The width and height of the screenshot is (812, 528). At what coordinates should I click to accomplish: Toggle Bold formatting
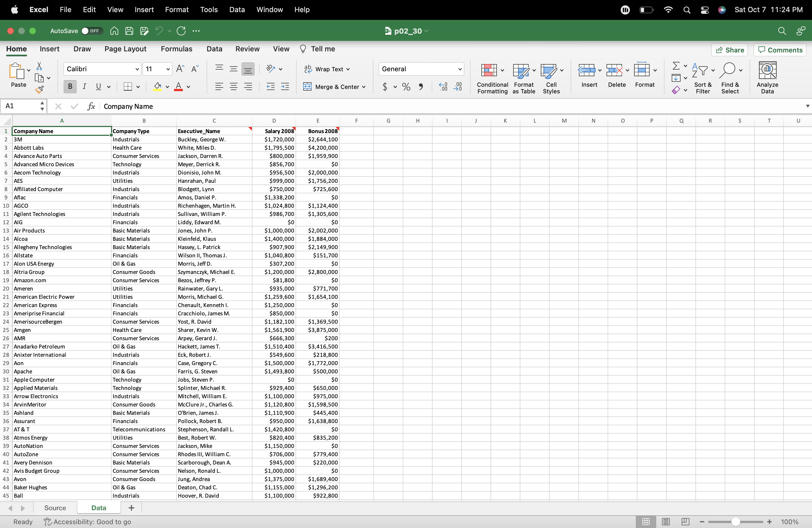70,87
